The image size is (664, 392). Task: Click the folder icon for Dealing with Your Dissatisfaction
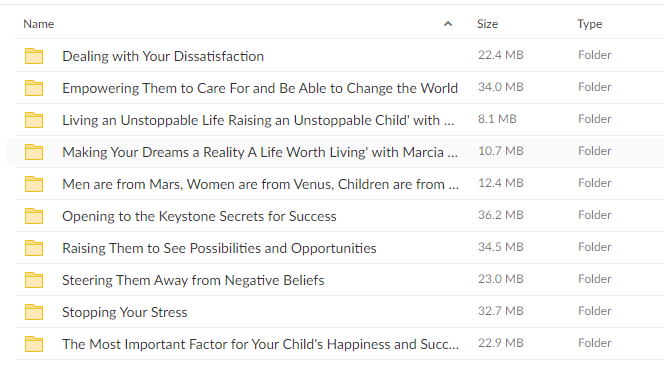pyautogui.click(x=34, y=56)
